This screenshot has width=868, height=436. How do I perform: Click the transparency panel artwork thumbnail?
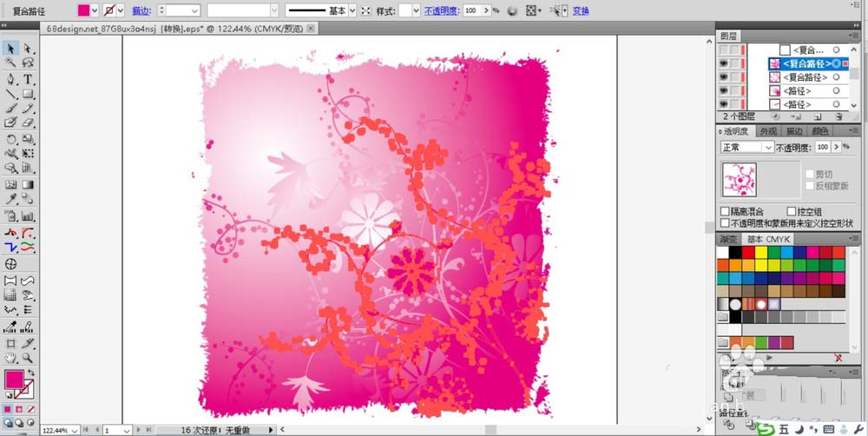pyautogui.click(x=739, y=180)
